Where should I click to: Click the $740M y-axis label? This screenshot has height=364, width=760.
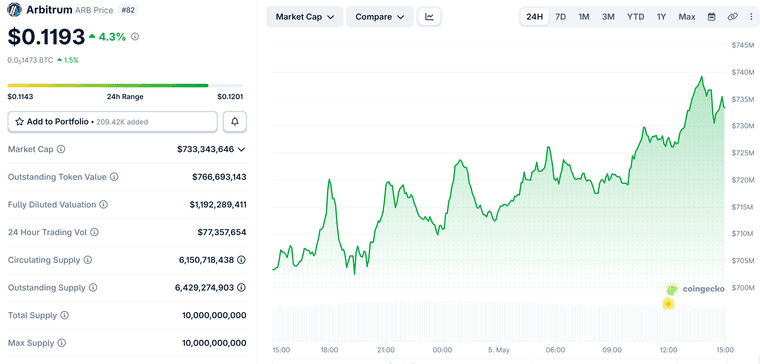tap(743, 72)
